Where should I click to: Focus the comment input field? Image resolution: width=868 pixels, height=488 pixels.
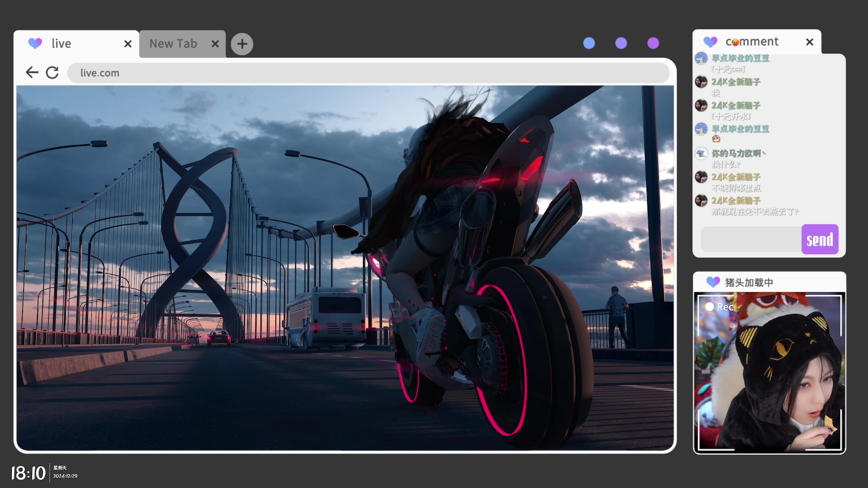click(x=751, y=239)
